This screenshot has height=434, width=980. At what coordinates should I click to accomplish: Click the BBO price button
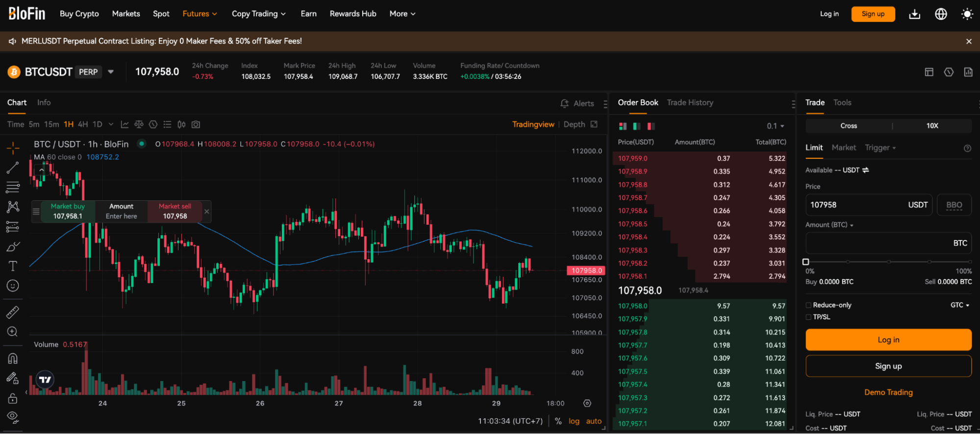[x=954, y=205]
